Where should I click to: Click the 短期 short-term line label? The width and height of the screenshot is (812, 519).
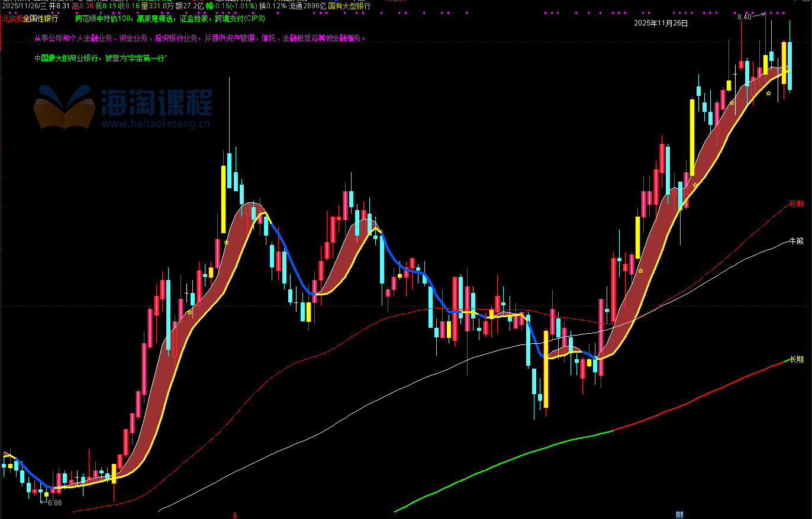click(796, 204)
